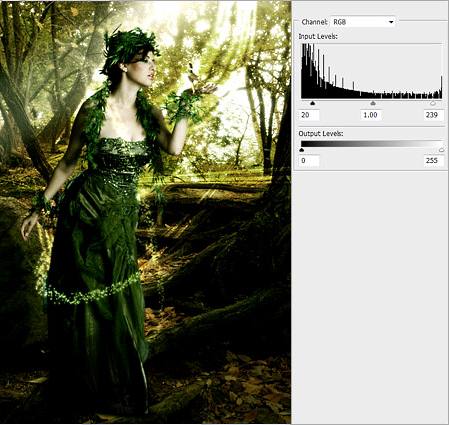Click the gamma value field showing 1.00
Image resolution: width=449 pixels, height=425 pixels.
pos(371,115)
